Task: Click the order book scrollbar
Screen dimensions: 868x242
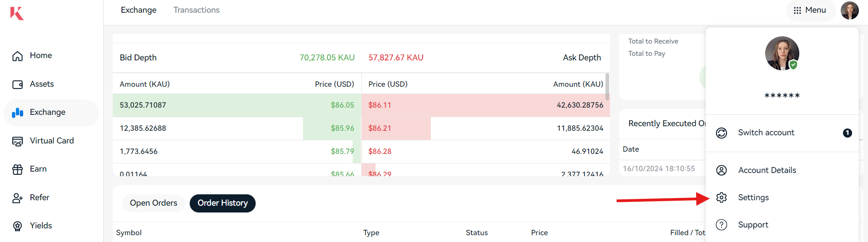Action: pyautogui.click(x=607, y=86)
